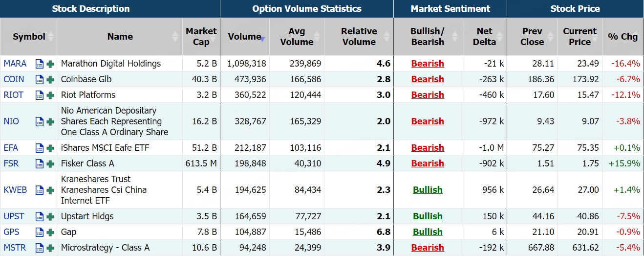Viewport: 644px width, 256px height.
Task: Add MARA with the green plus icon
Action: 50,64
